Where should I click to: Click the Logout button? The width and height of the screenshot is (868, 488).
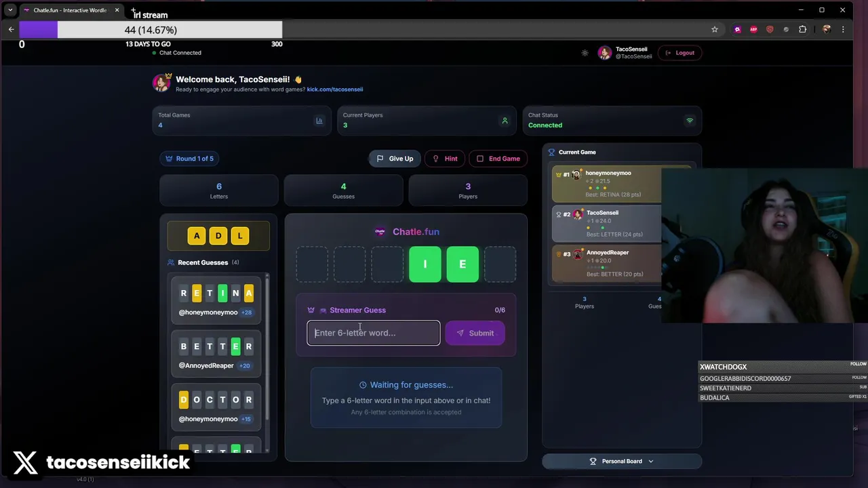coord(680,53)
